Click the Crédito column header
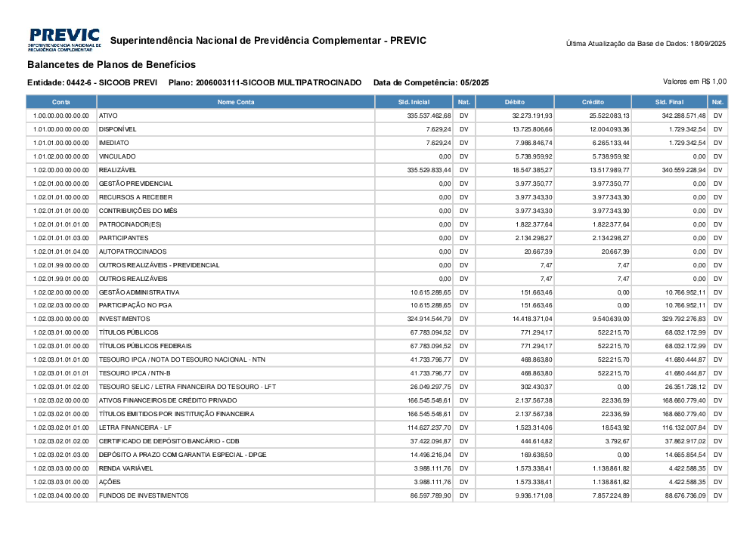The height and width of the screenshot is (534, 756). (x=593, y=102)
